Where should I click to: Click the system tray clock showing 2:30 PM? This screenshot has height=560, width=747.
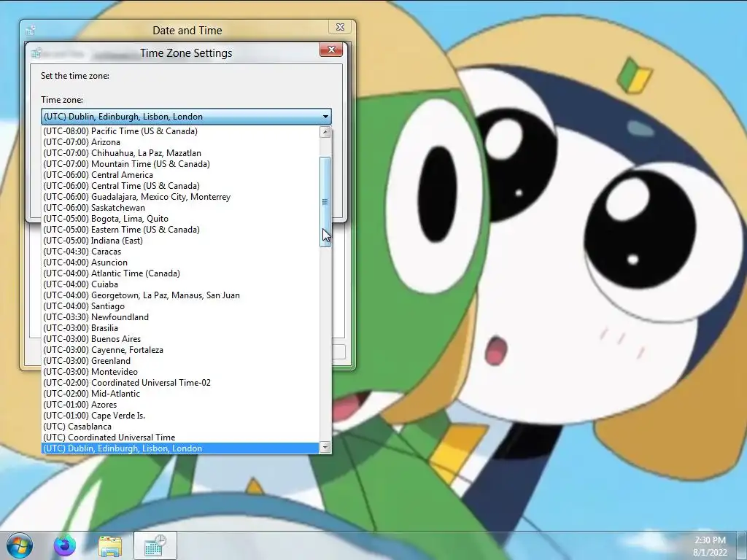click(710, 545)
